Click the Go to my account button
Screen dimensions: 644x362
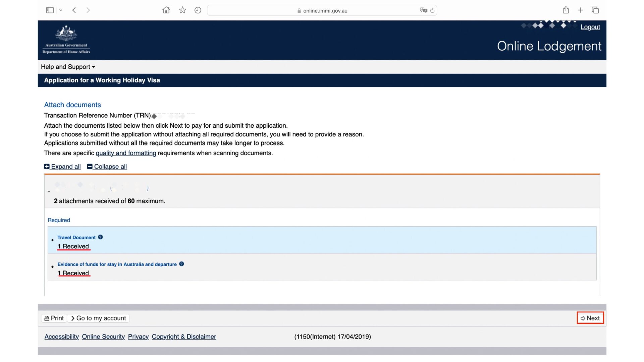(x=98, y=318)
